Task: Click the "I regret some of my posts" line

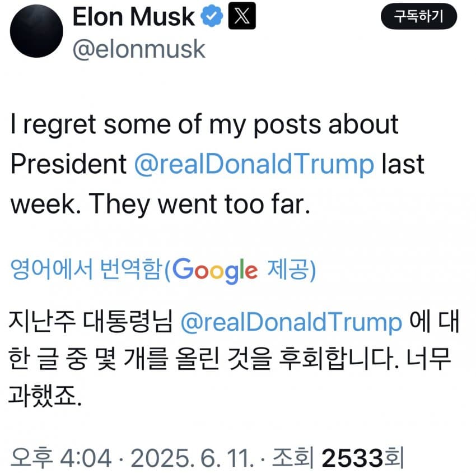Action: (x=204, y=125)
